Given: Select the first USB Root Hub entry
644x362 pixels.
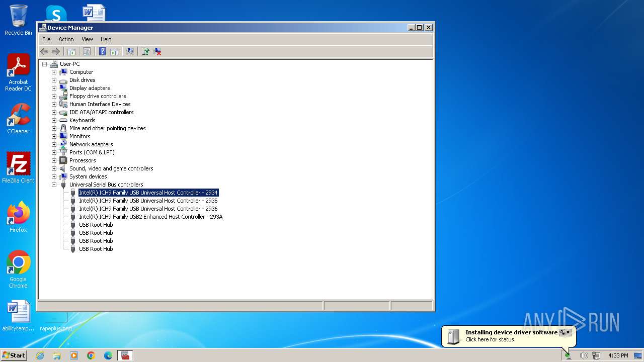Looking at the screenshot, I should pyautogui.click(x=96, y=225).
